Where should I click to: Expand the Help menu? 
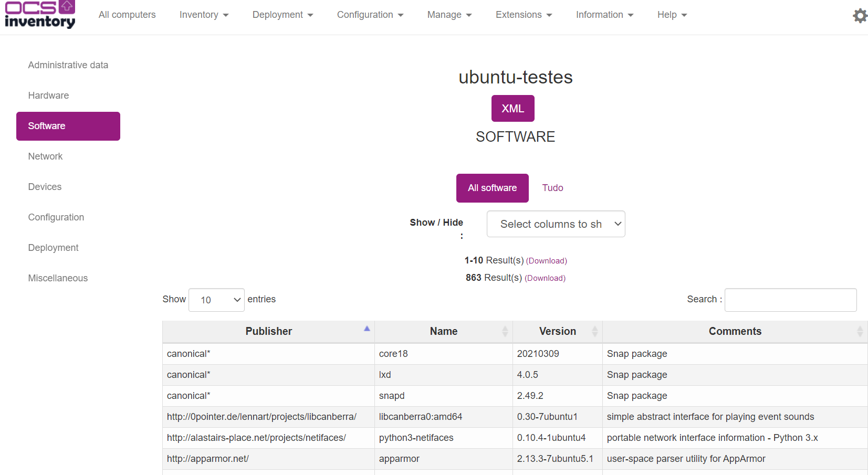672,15
